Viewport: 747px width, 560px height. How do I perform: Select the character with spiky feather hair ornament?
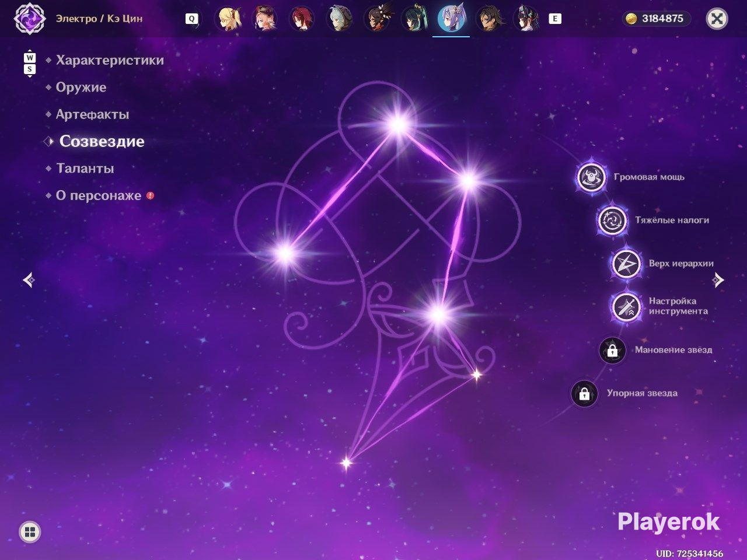pos(377,19)
